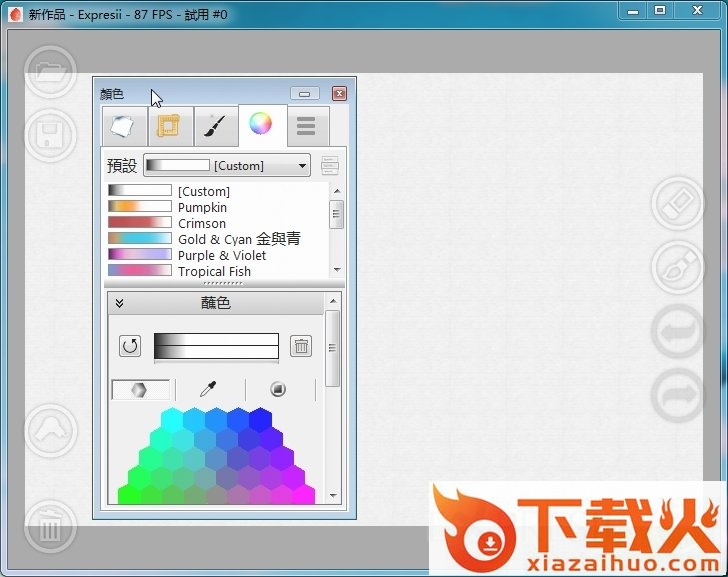The width and height of the screenshot is (728, 577).
Task: Select the Pumpkin preset
Action: (218, 207)
